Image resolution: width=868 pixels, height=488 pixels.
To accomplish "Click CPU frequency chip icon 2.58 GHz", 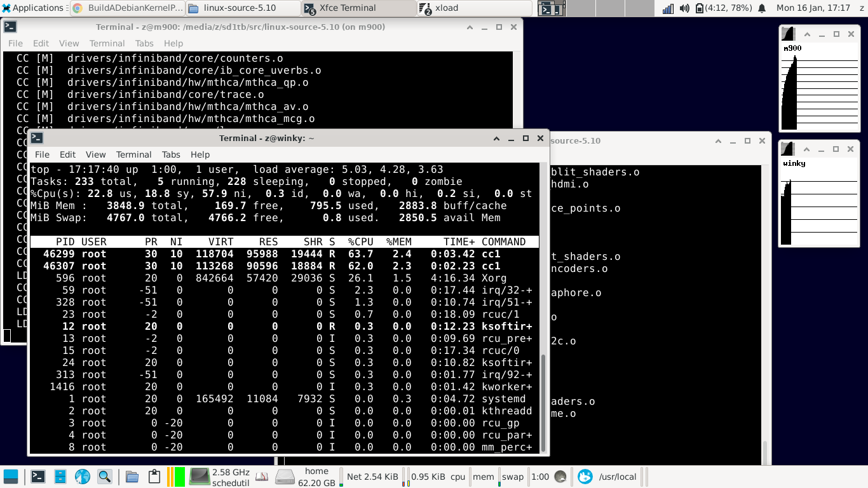I will (200, 477).
